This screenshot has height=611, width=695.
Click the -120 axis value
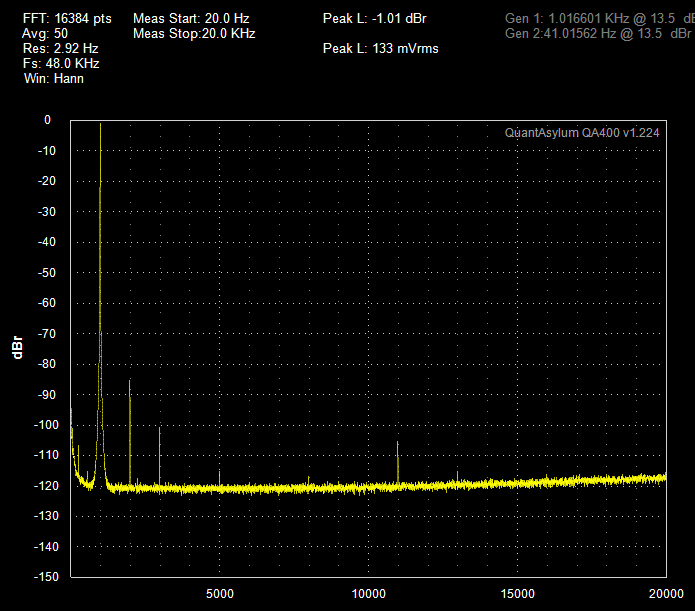click(46, 486)
